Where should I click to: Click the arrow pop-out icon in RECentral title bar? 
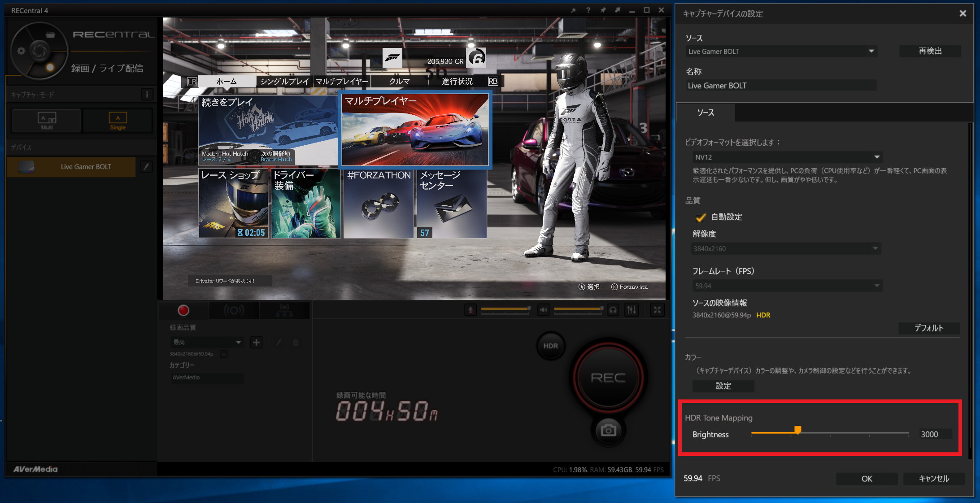click(x=618, y=10)
